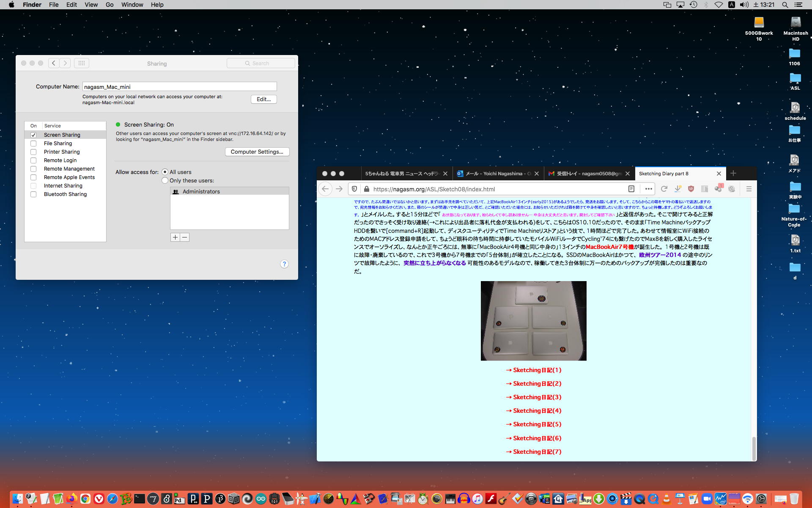
Task: Click the Computer Name text field
Action: [179, 87]
